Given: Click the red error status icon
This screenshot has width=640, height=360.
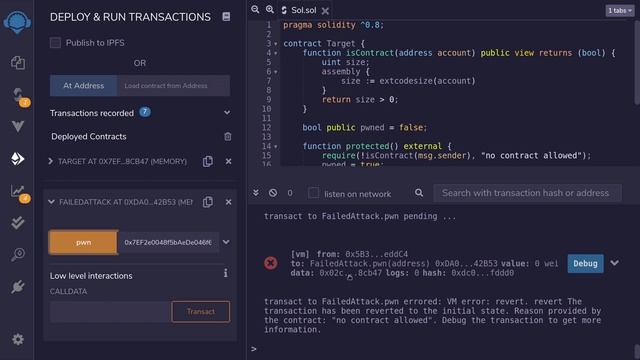Looking at the screenshot, I should [x=271, y=263].
